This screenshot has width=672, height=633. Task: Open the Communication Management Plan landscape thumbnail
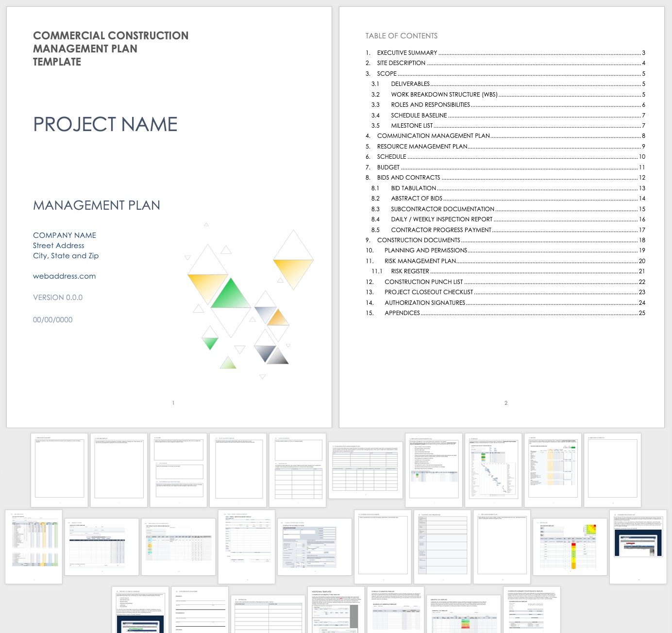click(366, 470)
